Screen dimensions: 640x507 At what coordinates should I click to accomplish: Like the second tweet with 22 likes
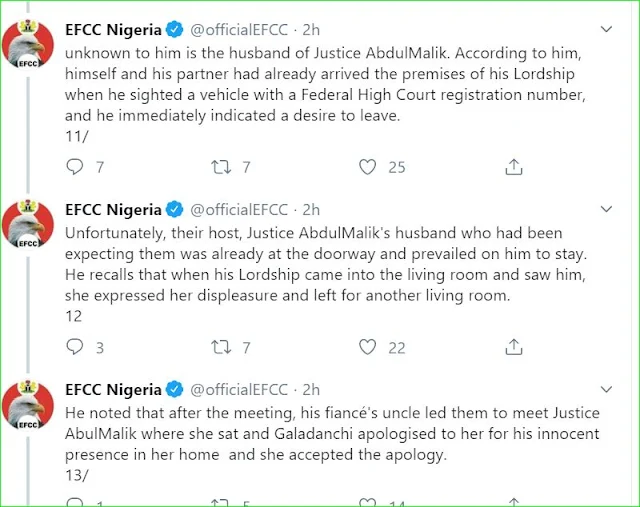369,347
